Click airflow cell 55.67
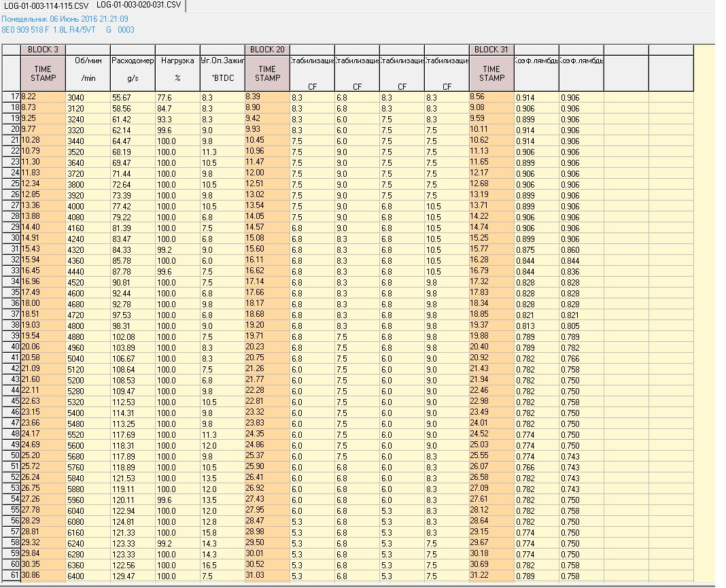This screenshot has width=726, height=588. point(133,97)
